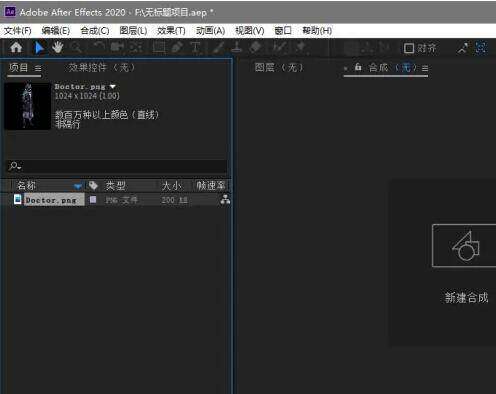Screen dimensions: 496x394
Task: Click the label tag column icon
Action: pyautogui.click(x=93, y=185)
